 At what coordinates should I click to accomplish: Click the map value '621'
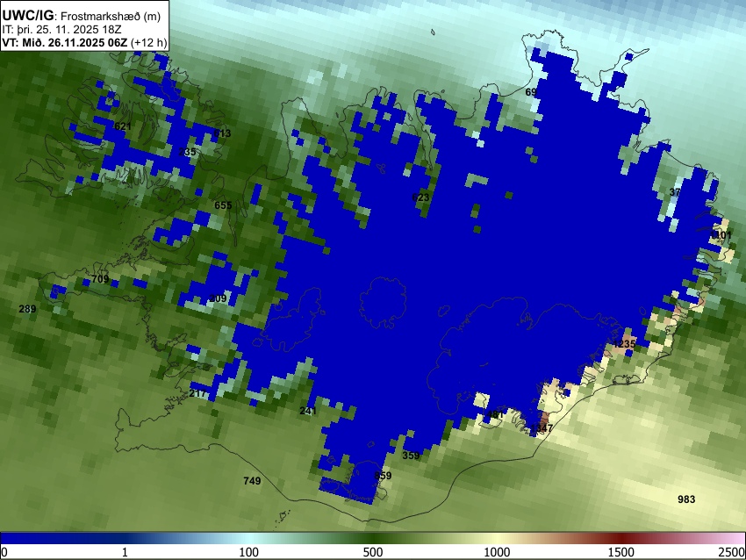coord(123,126)
